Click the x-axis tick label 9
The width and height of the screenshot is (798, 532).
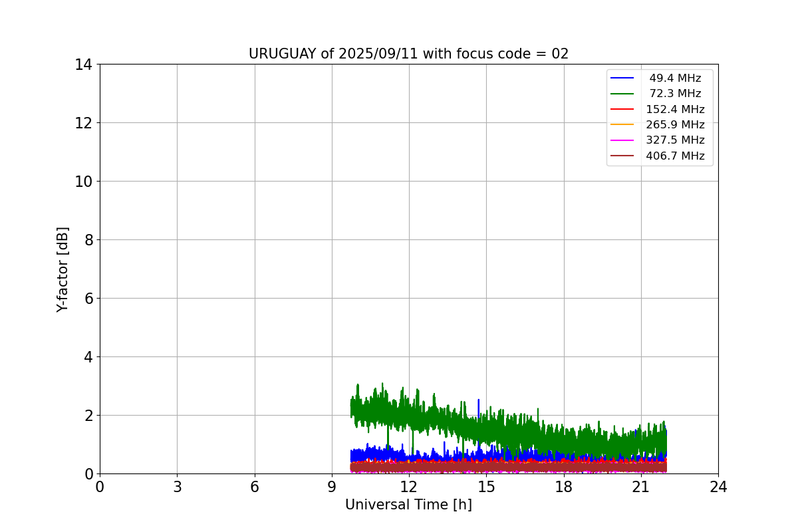click(x=332, y=487)
